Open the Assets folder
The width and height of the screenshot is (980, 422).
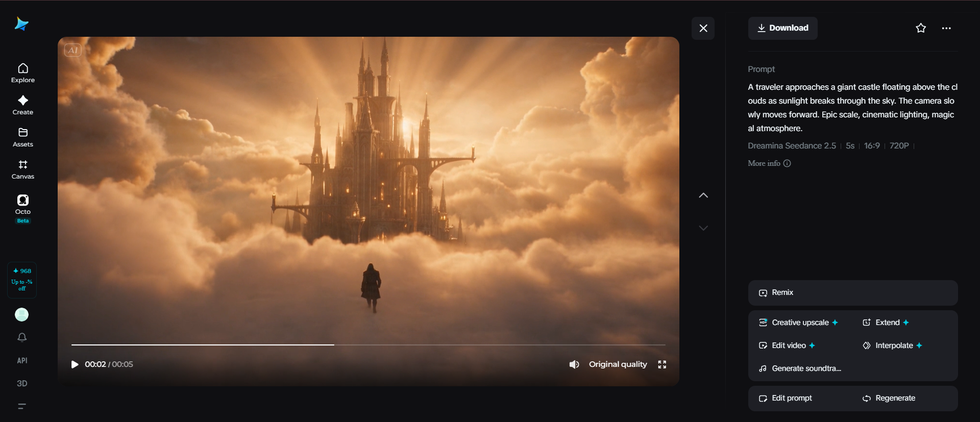click(23, 137)
